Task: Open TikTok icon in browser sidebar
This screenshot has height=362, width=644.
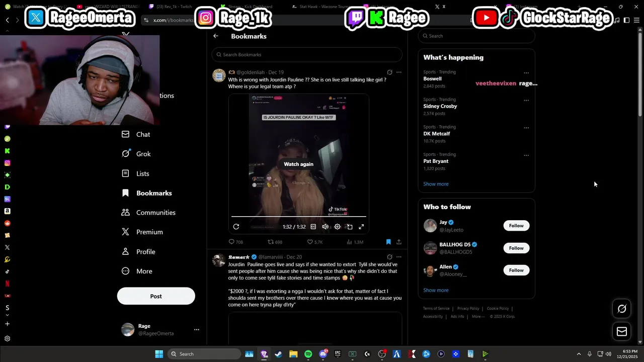Action: coord(7,271)
